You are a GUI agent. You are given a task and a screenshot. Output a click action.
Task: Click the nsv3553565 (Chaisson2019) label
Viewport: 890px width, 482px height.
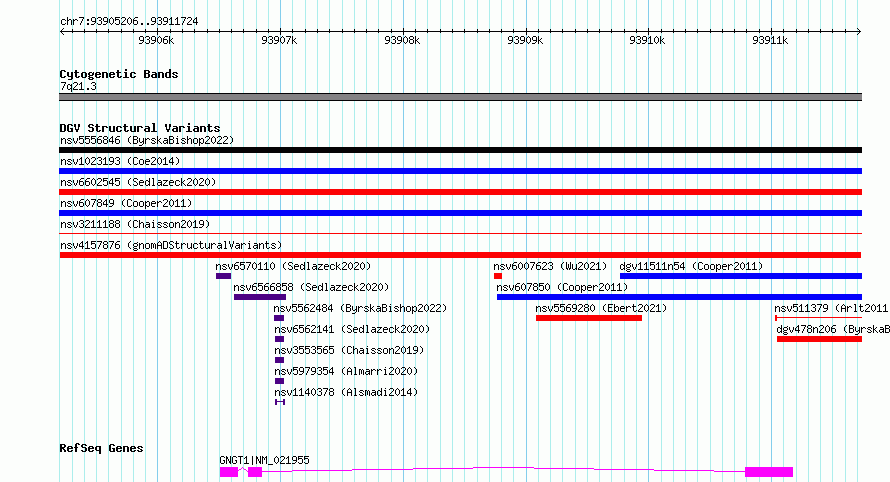[349, 350]
